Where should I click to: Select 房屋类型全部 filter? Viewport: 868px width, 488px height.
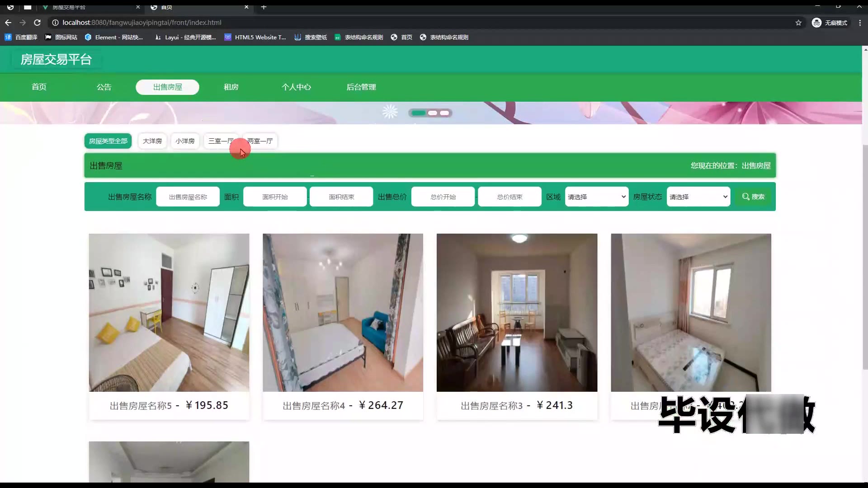[x=108, y=141]
